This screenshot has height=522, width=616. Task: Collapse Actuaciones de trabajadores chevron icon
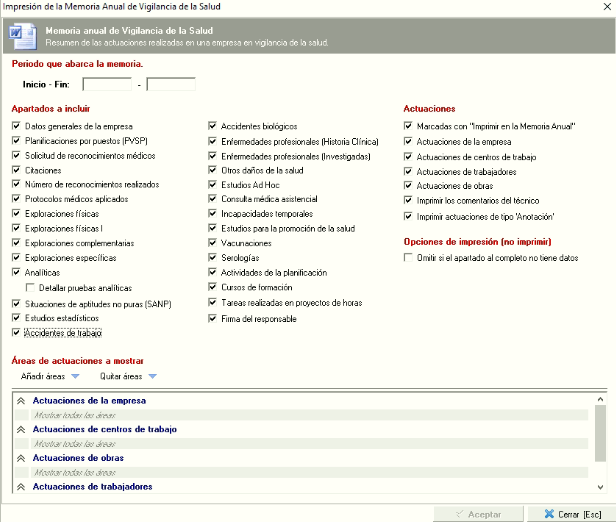21,487
